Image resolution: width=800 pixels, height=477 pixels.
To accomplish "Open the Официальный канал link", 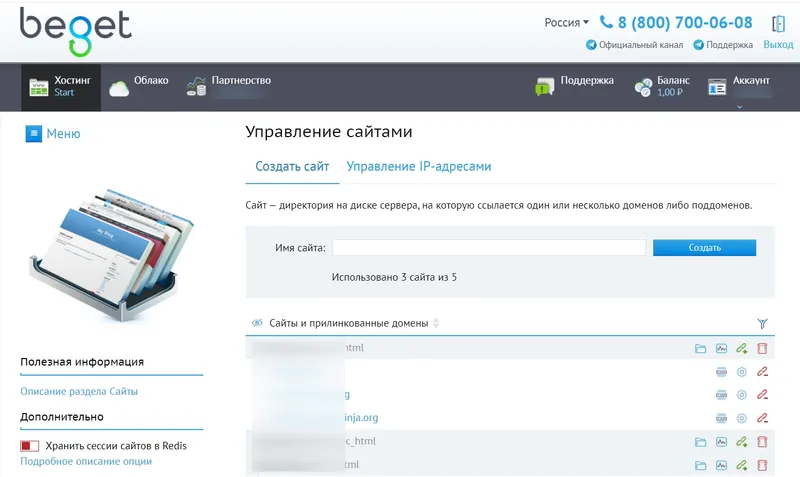I will tap(634, 45).
